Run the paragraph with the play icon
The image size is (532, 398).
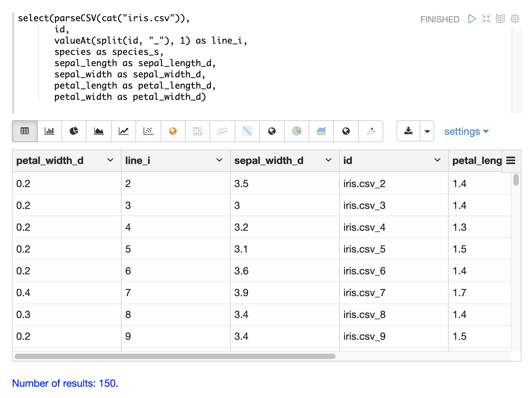point(472,19)
